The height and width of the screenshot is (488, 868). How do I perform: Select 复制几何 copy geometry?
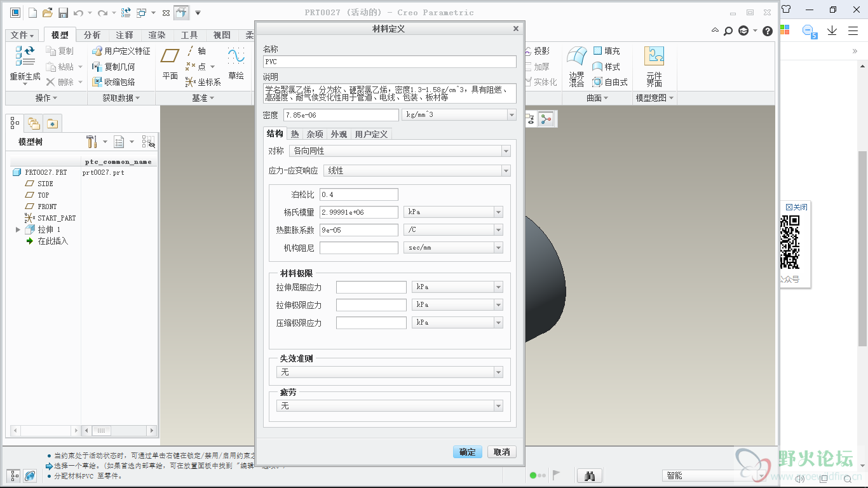[x=114, y=67]
